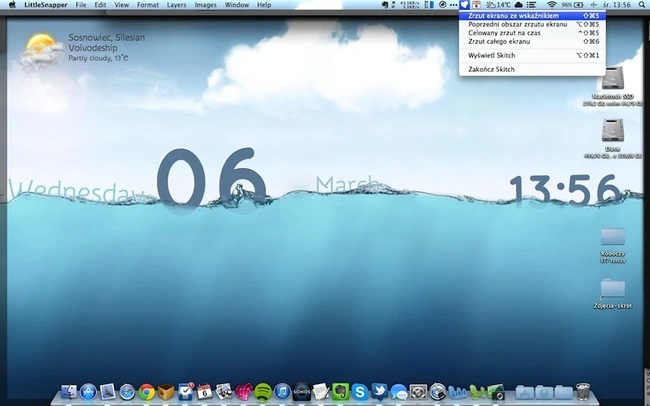This screenshot has height=406, width=650.
Task: Click the Sosnowiec weather widget icon
Action: pos(40,51)
